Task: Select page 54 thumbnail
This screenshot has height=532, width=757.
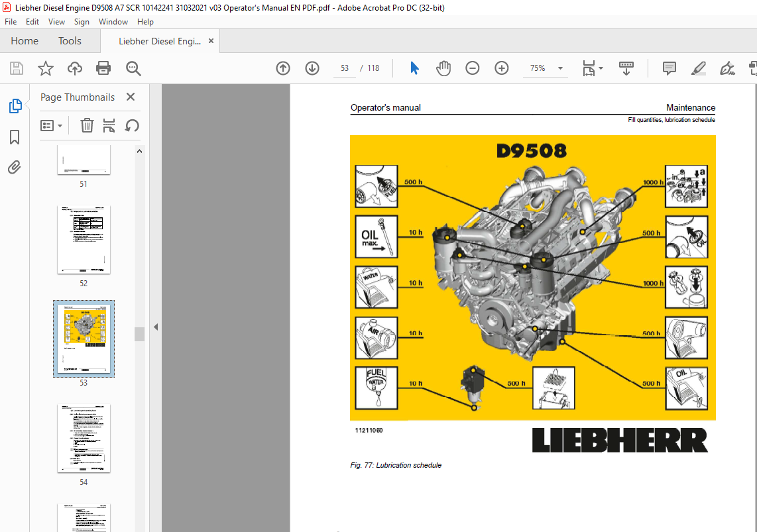Action: point(84,439)
